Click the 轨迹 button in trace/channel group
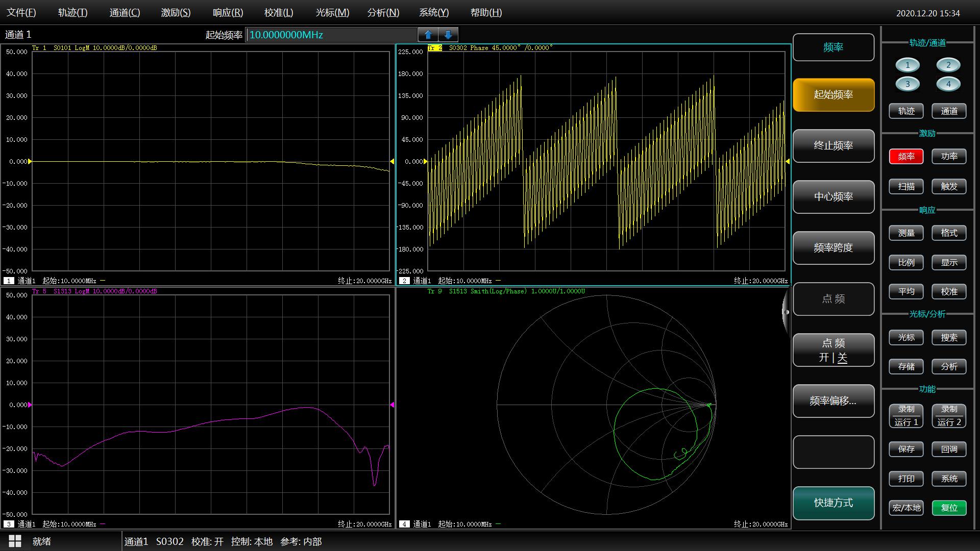 (x=906, y=111)
